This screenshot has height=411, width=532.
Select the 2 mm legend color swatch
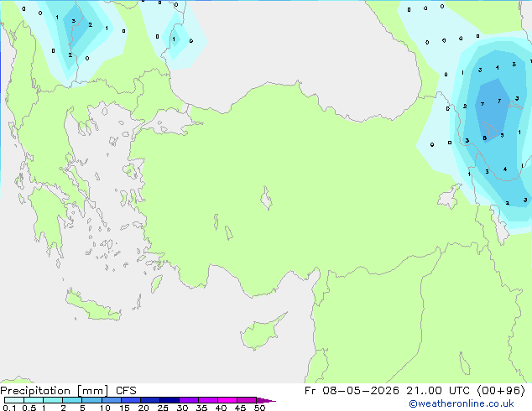click(x=72, y=400)
